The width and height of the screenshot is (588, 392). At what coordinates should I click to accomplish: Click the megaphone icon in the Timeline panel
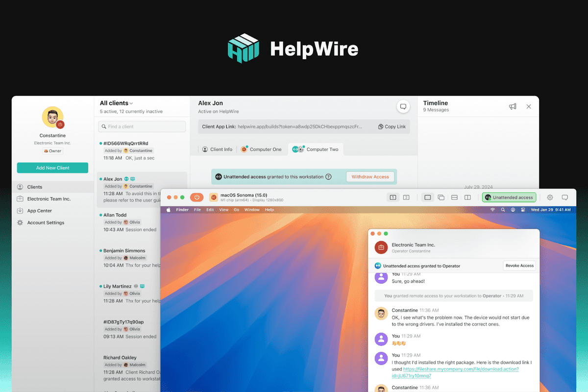coord(513,106)
